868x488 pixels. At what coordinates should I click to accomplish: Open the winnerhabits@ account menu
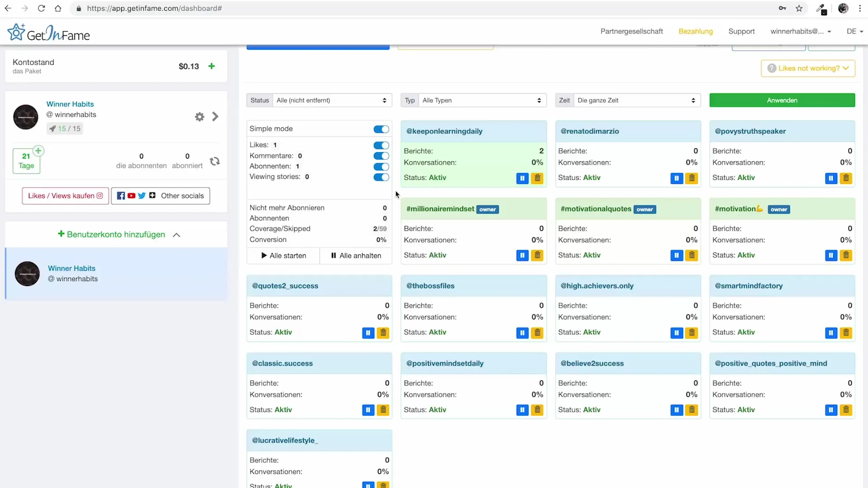pos(801,31)
